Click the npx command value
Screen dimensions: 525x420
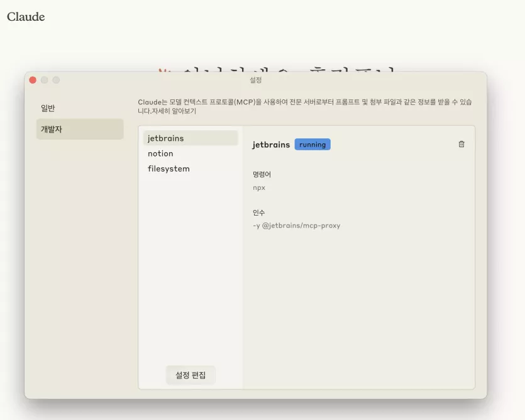point(259,187)
